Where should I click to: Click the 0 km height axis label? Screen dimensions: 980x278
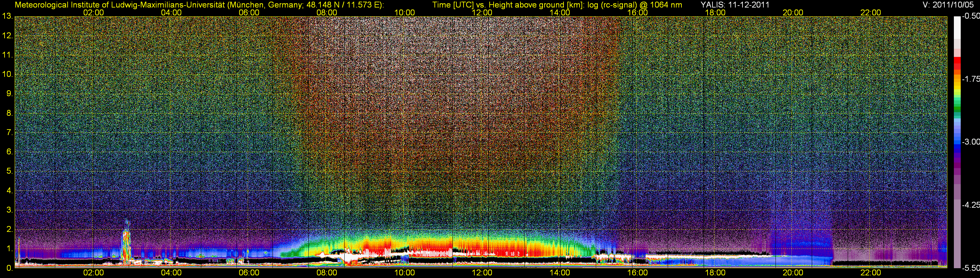point(9,268)
